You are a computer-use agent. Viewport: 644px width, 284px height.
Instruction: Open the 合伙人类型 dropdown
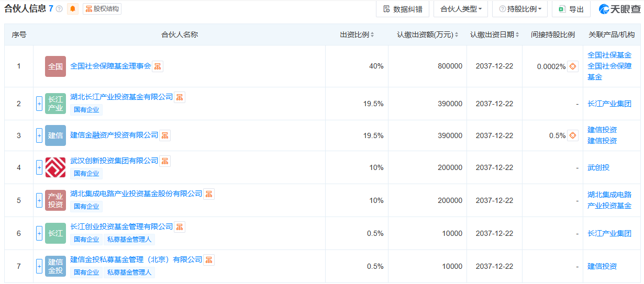coord(461,9)
